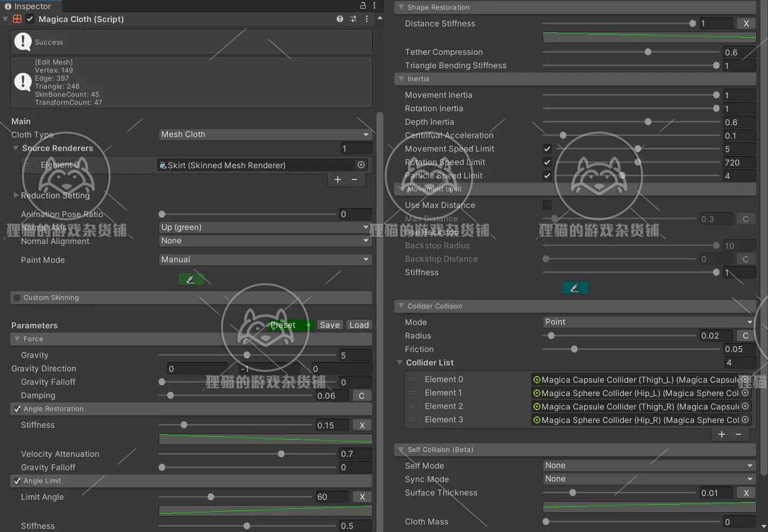Open the Cloth Type dropdown
This screenshot has height=532, width=768.
265,134
